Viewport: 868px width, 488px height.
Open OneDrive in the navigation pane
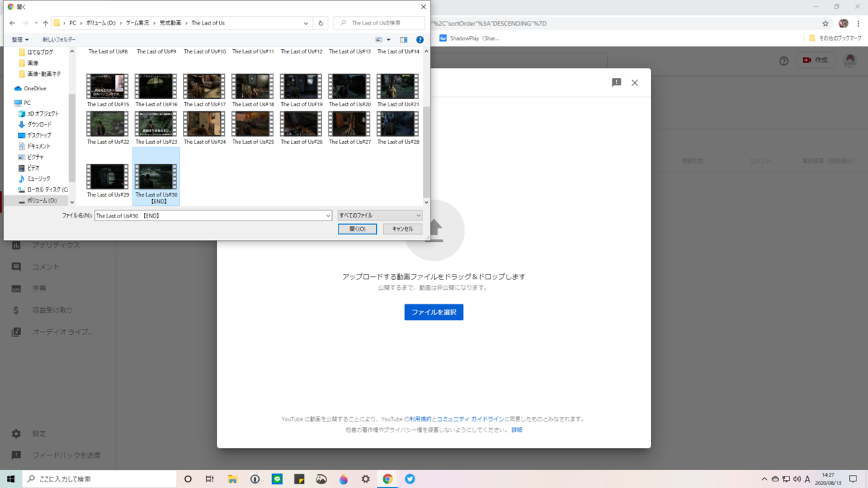30,88
